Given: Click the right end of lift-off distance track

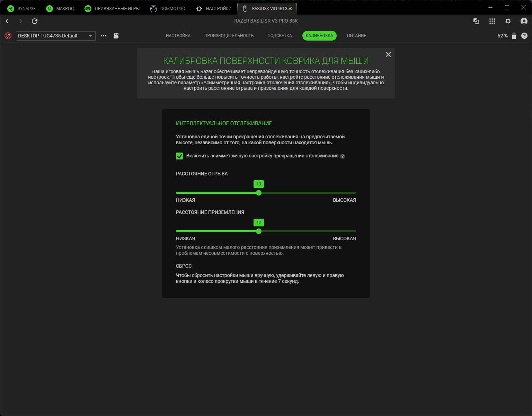Looking at the screenshot, I should click(355, 193).
